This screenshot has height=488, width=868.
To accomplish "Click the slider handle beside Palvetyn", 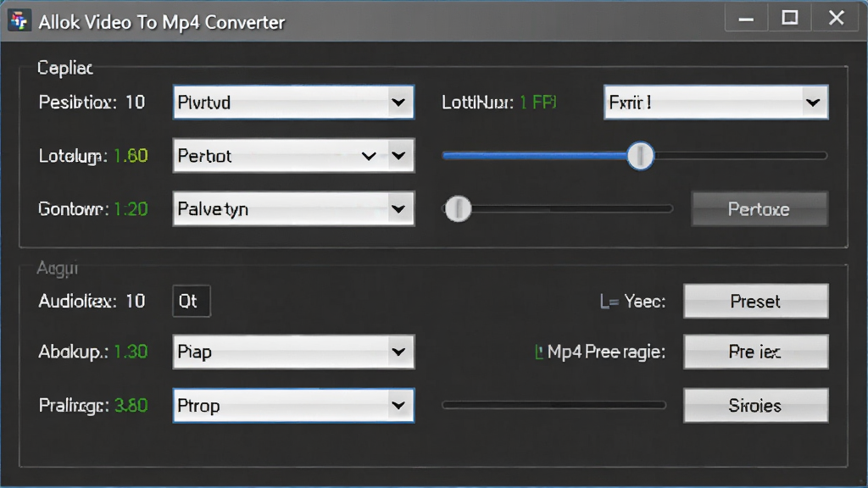I will coord(458,208).
